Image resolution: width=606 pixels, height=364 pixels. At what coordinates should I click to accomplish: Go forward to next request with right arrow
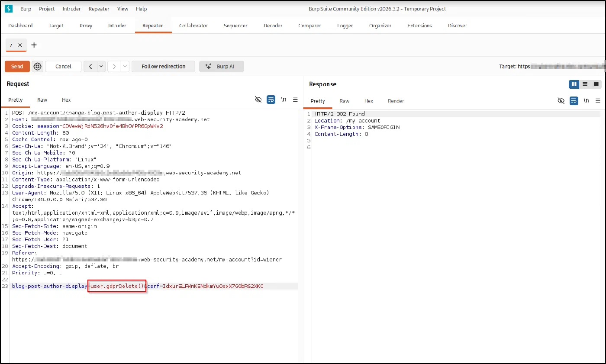(x=114, y=66)
